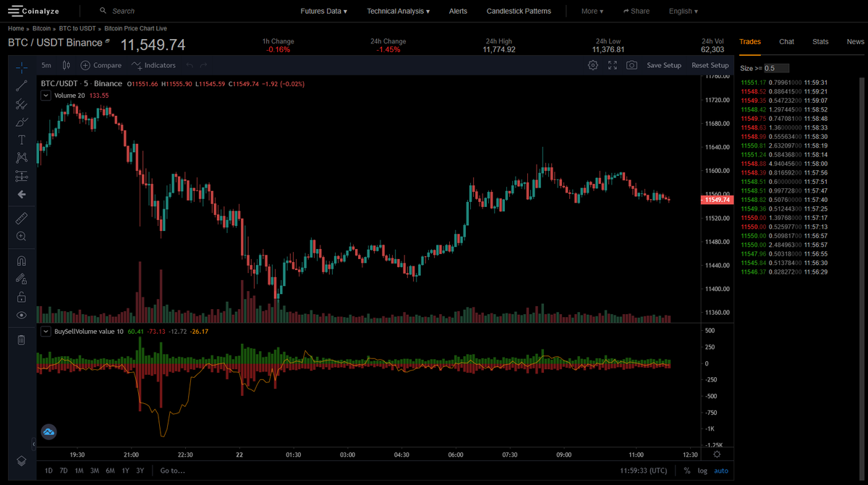Collapse the Volume 20 indicator

(x=46, y=95)
